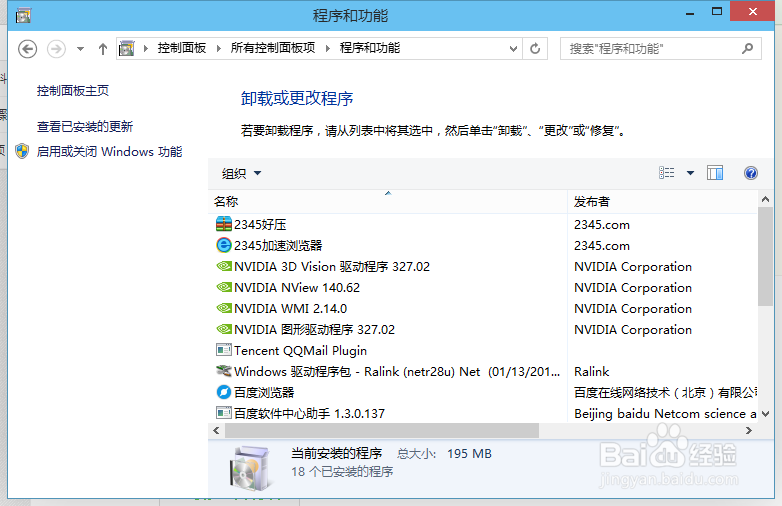Click the Windows features shield icon

pos(22,151)
